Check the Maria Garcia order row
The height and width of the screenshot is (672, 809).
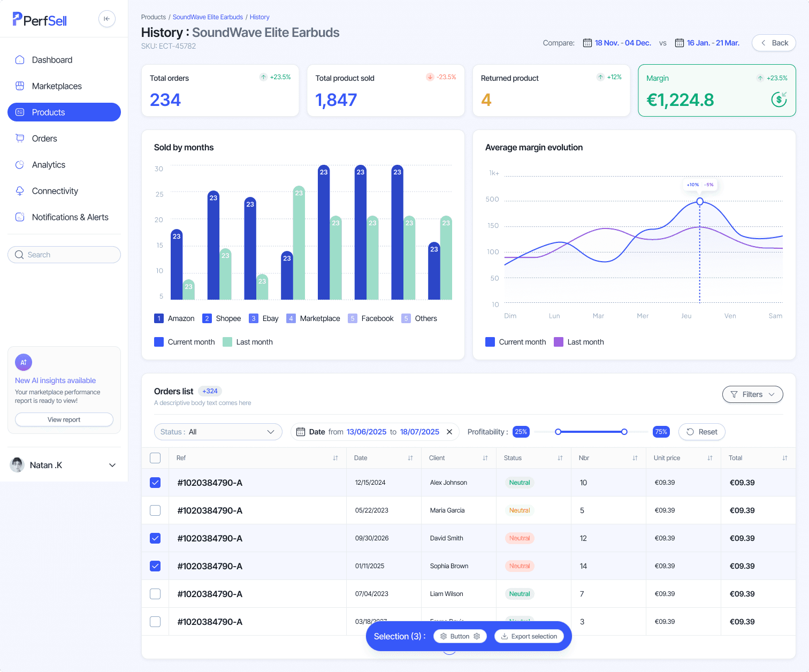[155, 510]
